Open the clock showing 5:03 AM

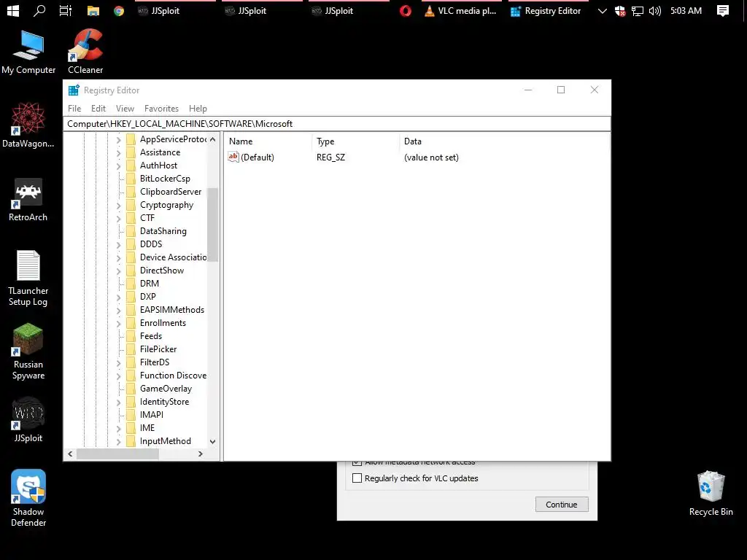[686, 11]
